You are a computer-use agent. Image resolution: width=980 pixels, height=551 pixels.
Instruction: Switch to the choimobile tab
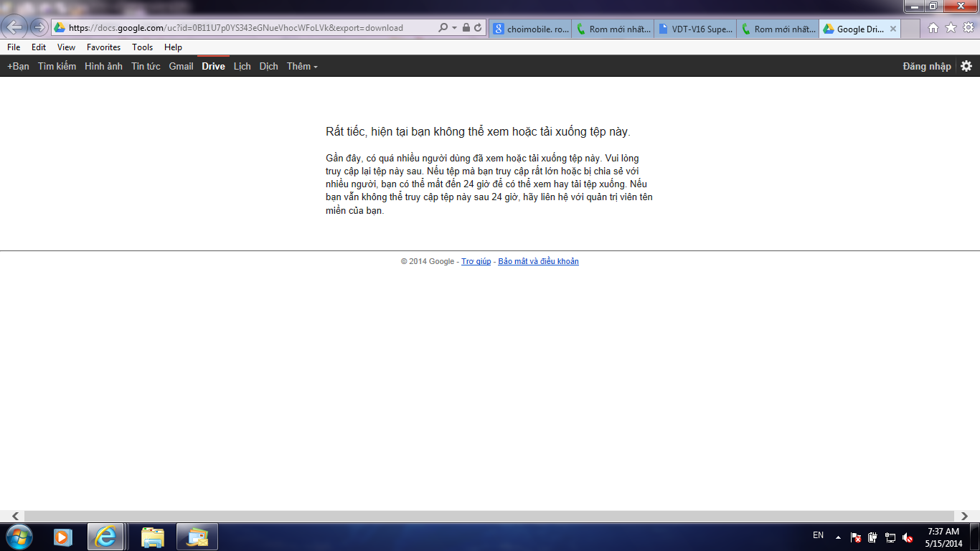531,29
